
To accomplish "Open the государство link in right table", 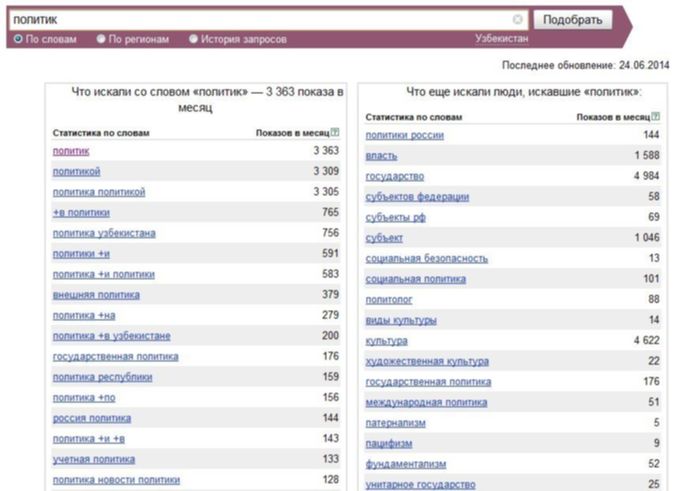I will (395, 176).
